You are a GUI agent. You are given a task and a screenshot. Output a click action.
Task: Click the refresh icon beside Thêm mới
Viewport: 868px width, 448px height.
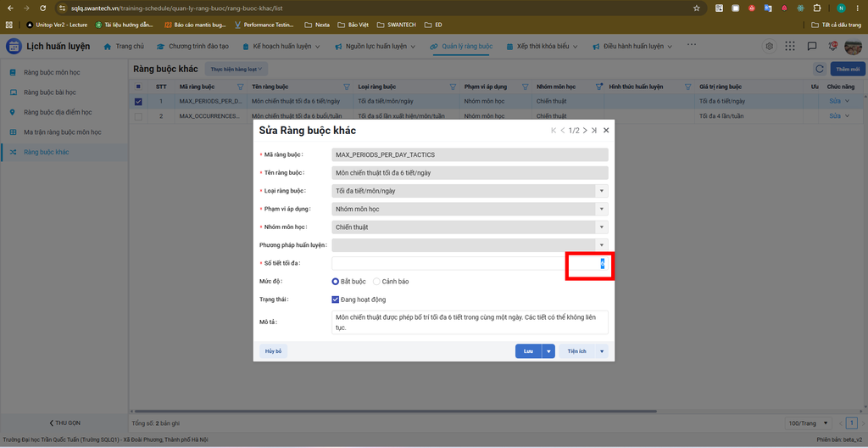[820, 70]
